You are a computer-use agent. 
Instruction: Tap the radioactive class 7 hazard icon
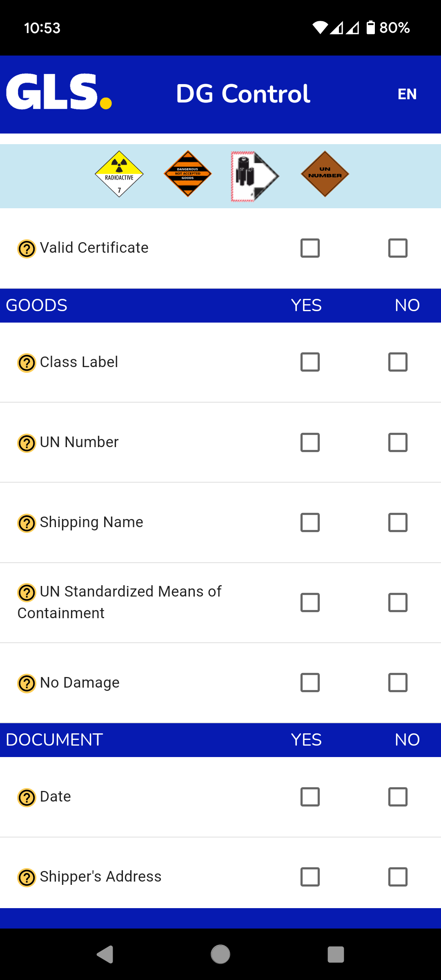pyautogui.click(x=119, y=174)
